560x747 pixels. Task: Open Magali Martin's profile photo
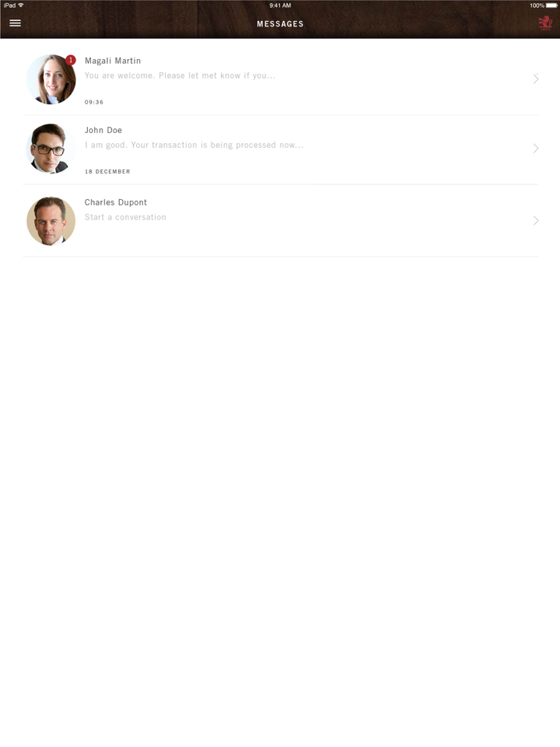click(51, 79)
